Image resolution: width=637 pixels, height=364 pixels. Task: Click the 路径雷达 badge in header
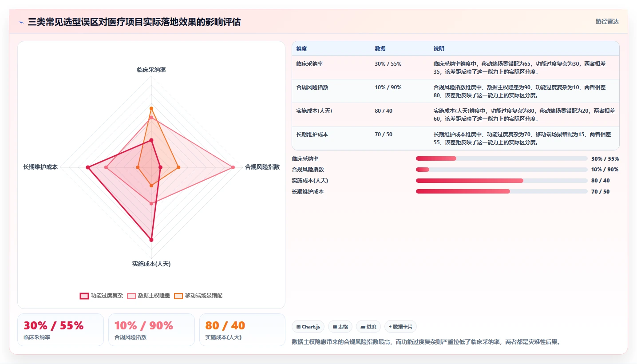607,21
